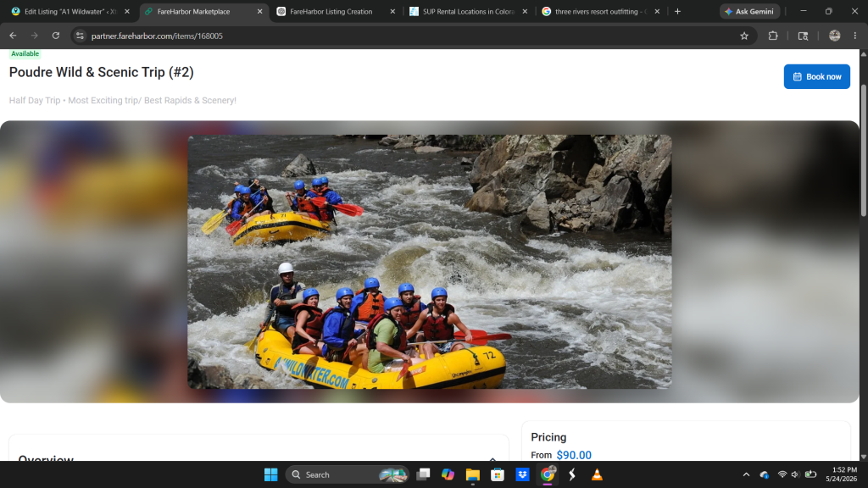Launch Copilot from taskbar
This screenshot has height=488, width=868.
point(448,474)
